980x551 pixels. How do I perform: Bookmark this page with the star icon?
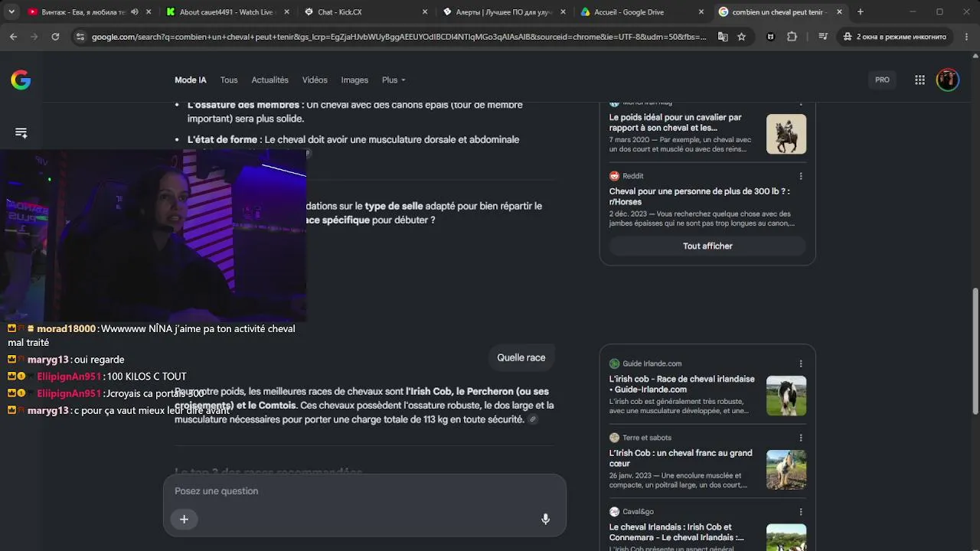741,37
